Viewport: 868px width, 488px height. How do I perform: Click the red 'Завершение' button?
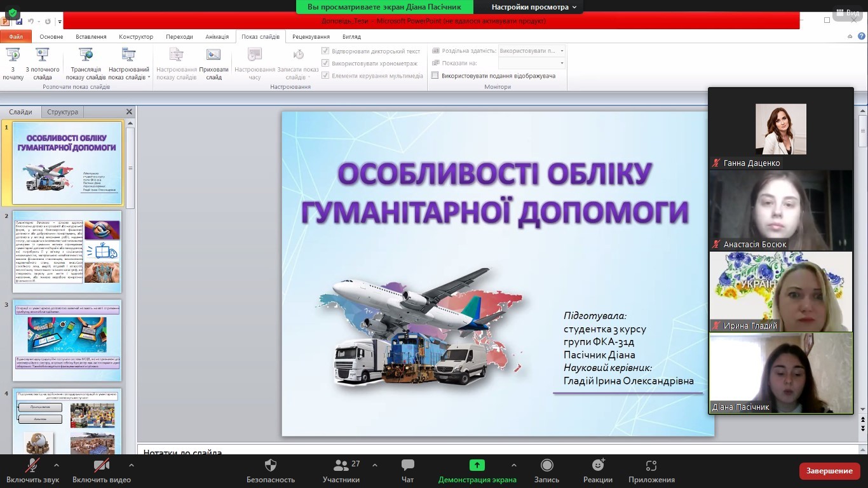coord(829,471)
